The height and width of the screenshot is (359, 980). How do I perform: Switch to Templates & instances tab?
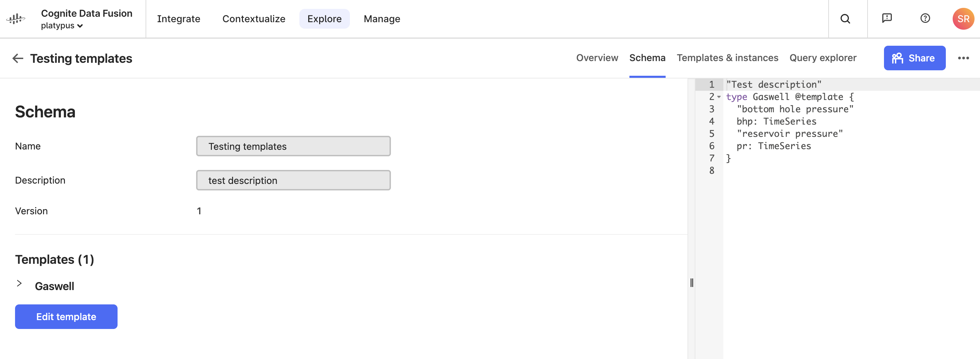click(x=727, y=58)
